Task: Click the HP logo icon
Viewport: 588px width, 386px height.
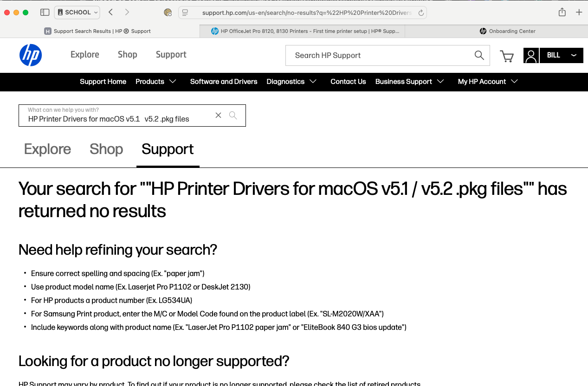Action: click(31, 55)
